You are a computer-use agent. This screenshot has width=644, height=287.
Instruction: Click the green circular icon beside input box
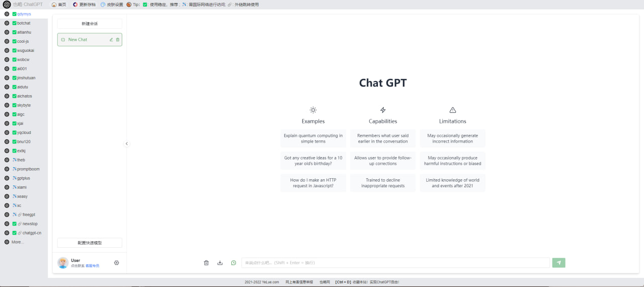(233, 263)
